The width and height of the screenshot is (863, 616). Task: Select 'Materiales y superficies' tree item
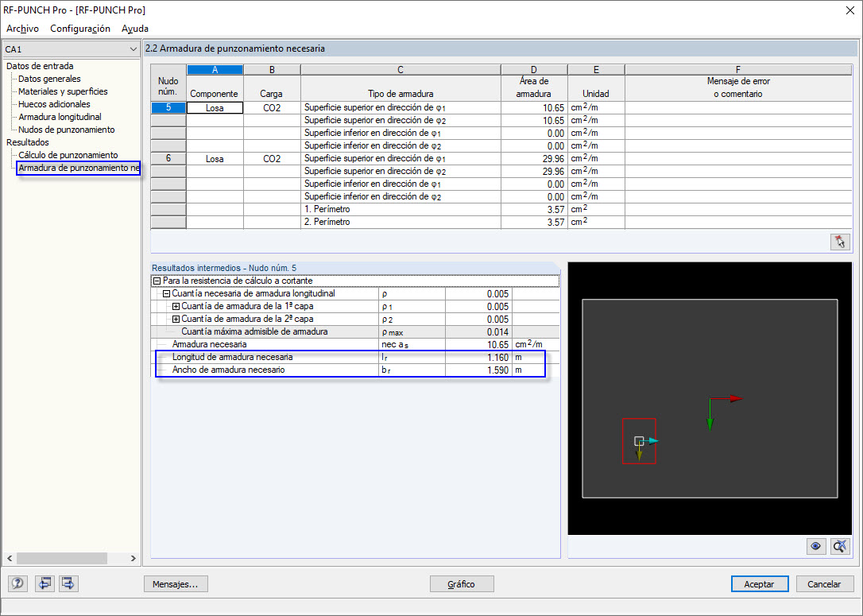click(64, 91)
